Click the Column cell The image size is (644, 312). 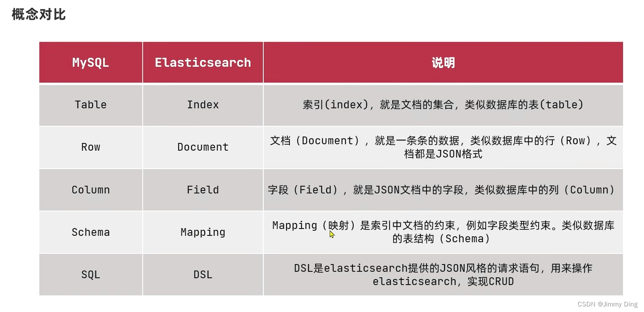[x=91, y=190]
